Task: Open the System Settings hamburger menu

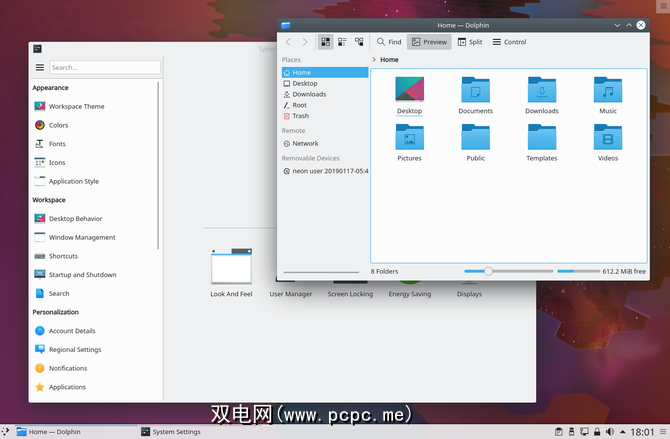Action: [40, 68]
